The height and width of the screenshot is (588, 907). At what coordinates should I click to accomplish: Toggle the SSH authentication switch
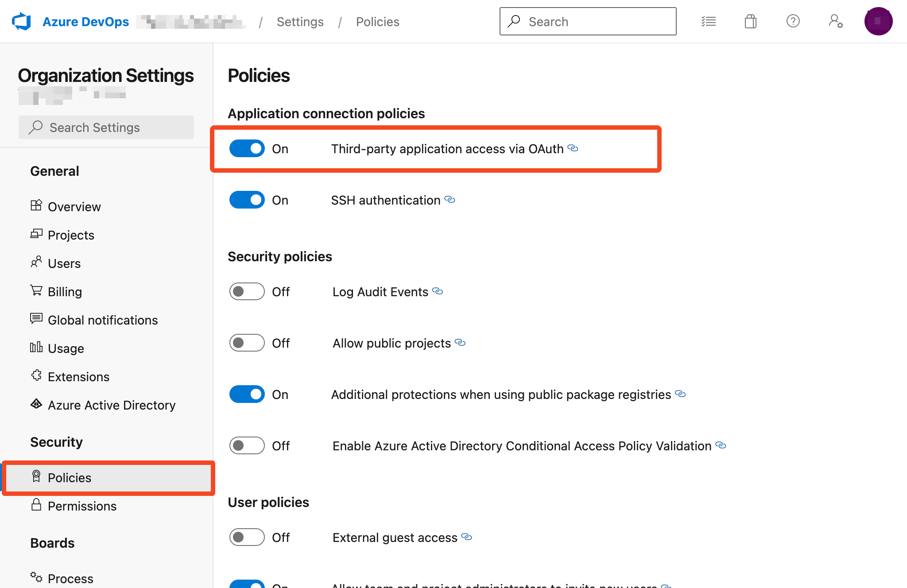pos(247,200)
